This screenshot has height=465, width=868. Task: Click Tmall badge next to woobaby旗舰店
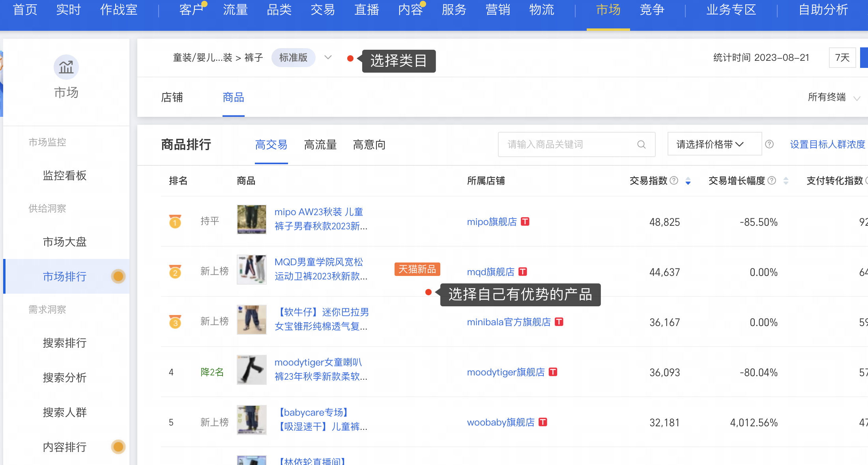pos(543,422)
